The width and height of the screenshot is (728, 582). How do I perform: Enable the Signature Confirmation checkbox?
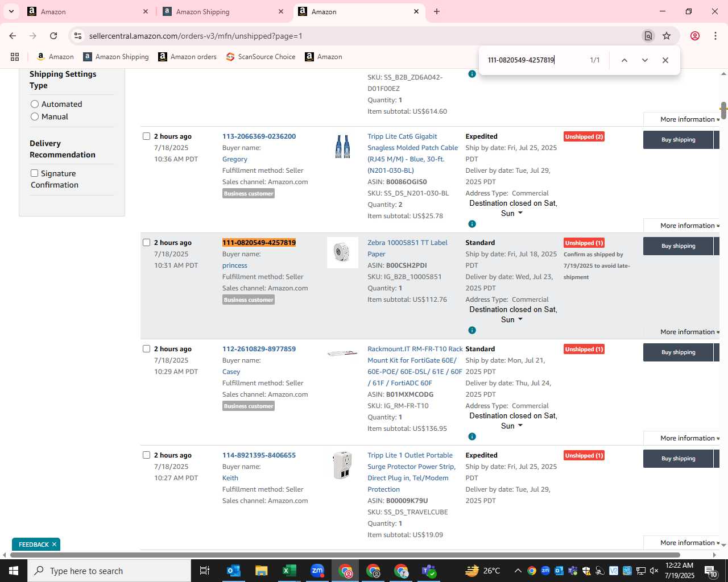coord(34,173)
